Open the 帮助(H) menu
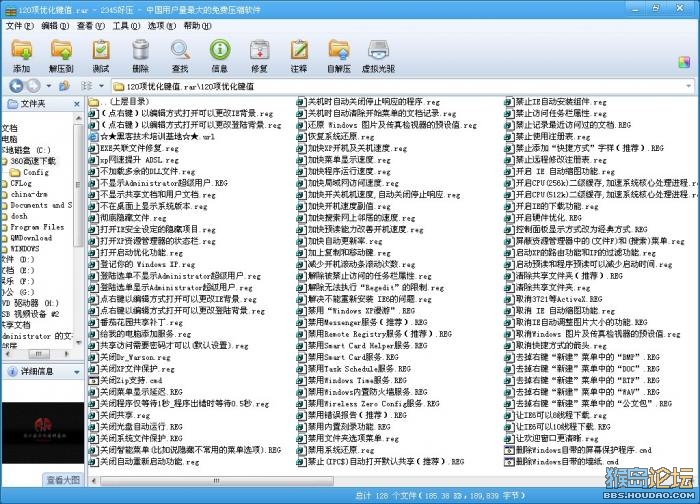Image resolution: width=700 pixels, height=504 pixels. (197, 26)
